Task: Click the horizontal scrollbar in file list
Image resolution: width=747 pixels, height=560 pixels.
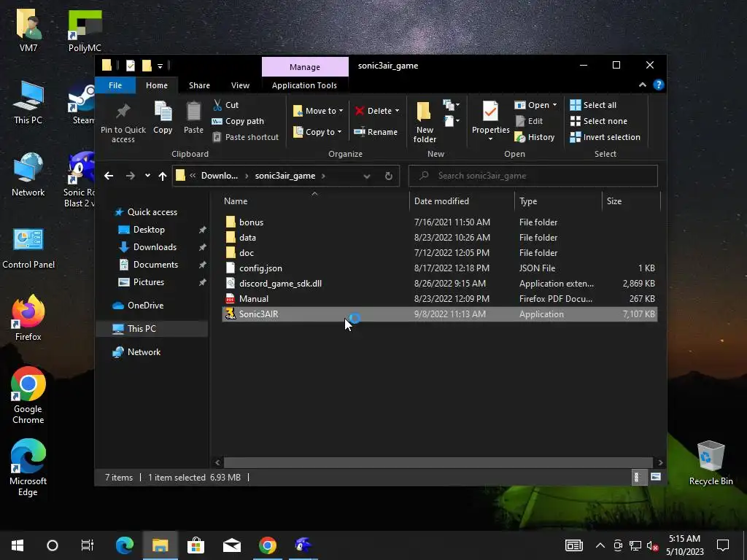Action: pyautogui.click(x=438, y=462)
